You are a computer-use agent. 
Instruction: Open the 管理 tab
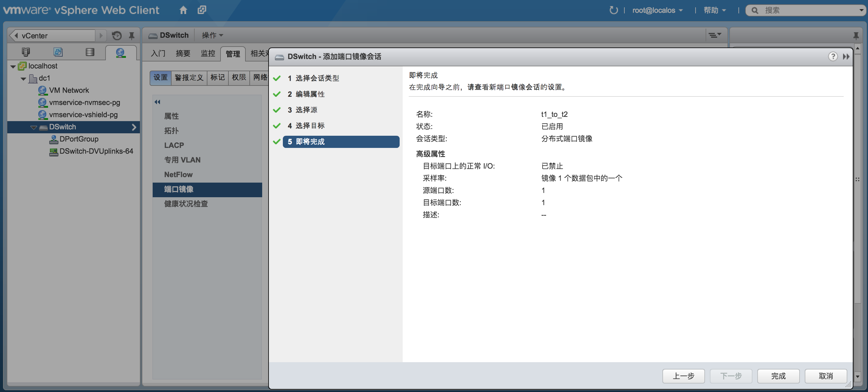(232, 54)
